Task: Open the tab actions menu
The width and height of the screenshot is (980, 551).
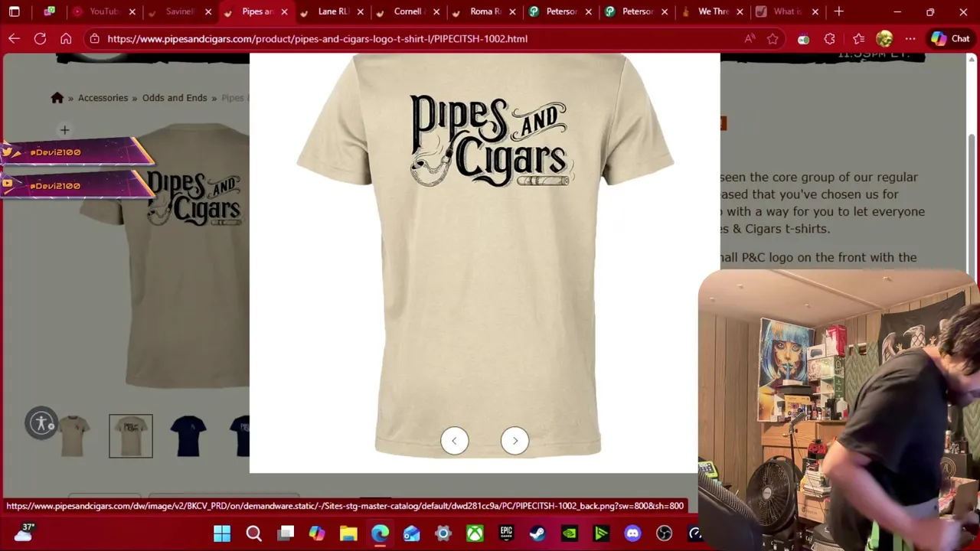Action: point(14,11)
